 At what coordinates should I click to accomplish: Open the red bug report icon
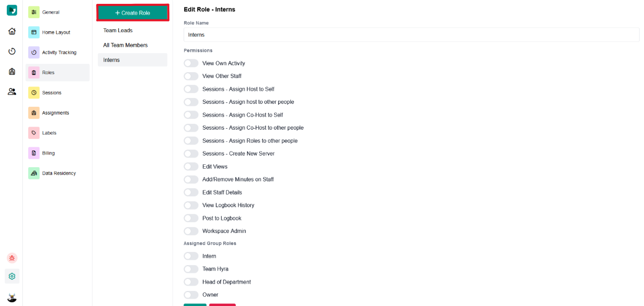click(x=11, y=258)
